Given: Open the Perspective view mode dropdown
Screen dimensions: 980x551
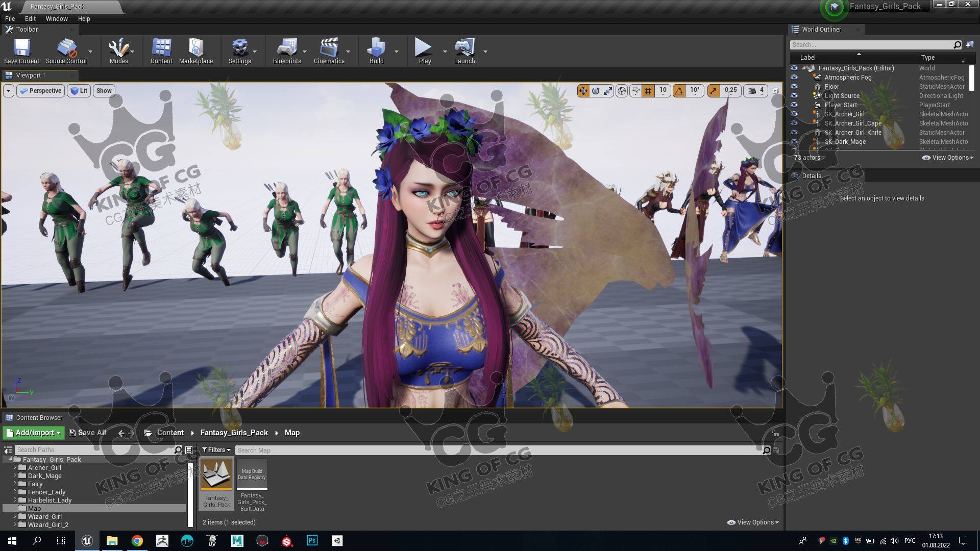Looking at the screenshot, I should pos(40,91).
